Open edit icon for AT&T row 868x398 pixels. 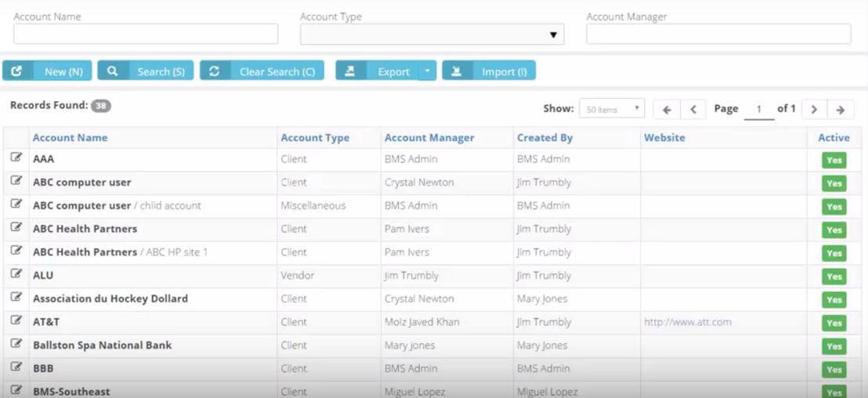16,320
